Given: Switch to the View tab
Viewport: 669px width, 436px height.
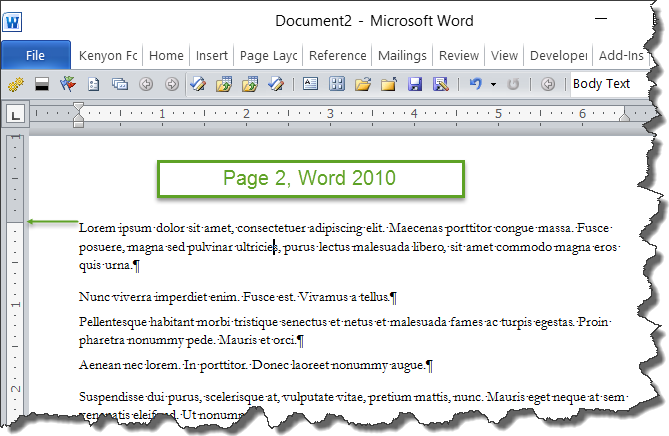Looking at the screenshot, I should [504, 55].
